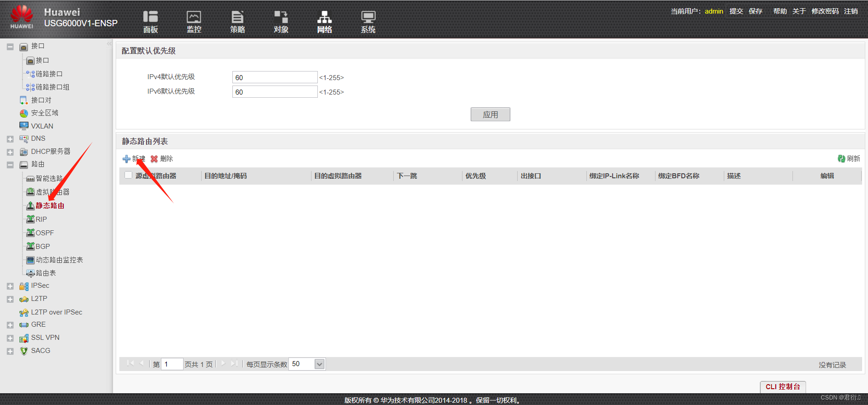Sort by 目的地址/掩码 column header
This screenshot has width=868, height=405.
click(226, 176)
